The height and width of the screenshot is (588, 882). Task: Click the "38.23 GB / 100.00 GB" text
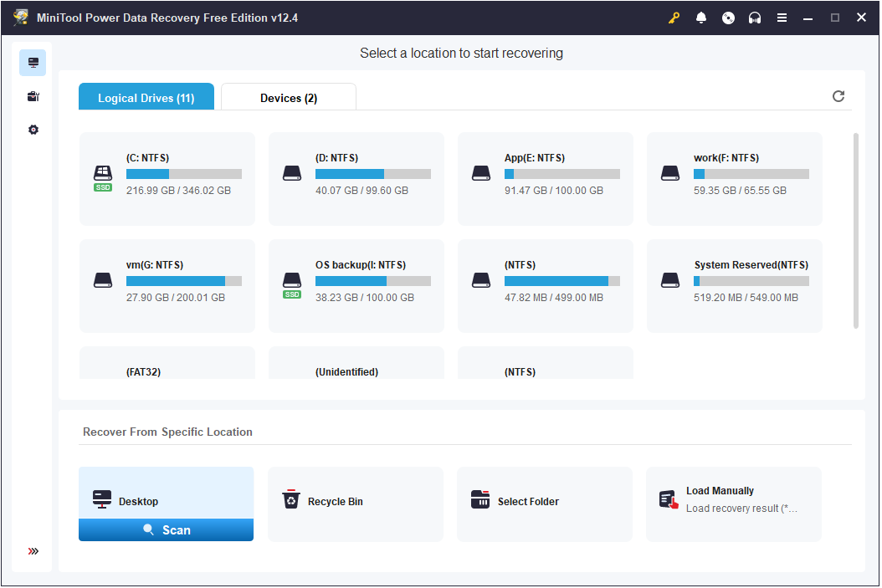tap(365, 298)
